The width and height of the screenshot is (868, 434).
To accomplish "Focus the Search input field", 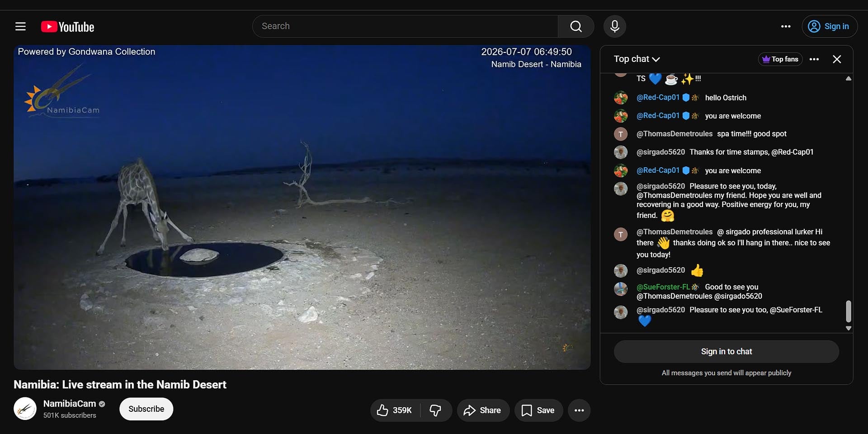I will 406,26.
